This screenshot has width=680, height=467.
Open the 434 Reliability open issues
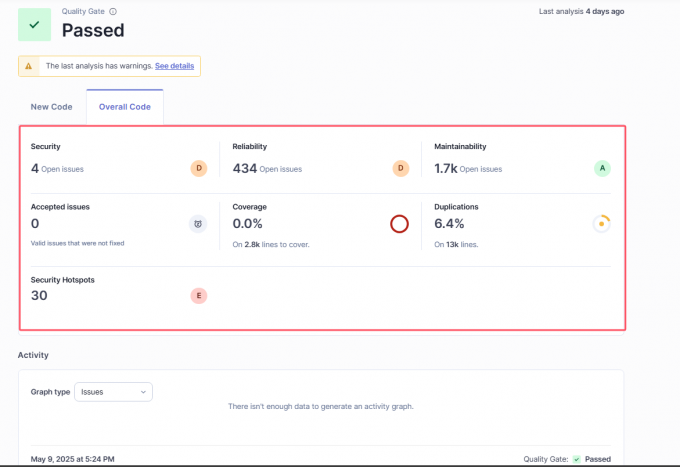(244, 168)
